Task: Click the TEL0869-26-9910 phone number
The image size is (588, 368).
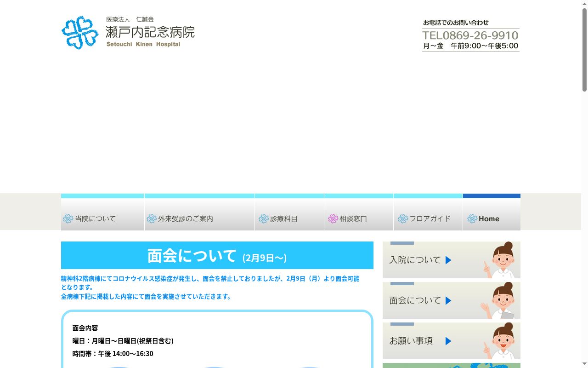Action: pyautogui.click(x=470, y=35)
